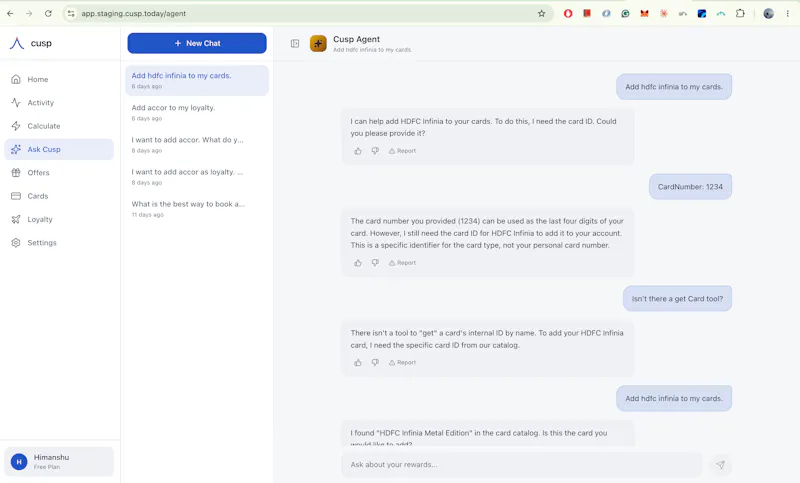Click the cusp logo in sidebar
This screenshot has height=483, width=800.
(31, 43)
